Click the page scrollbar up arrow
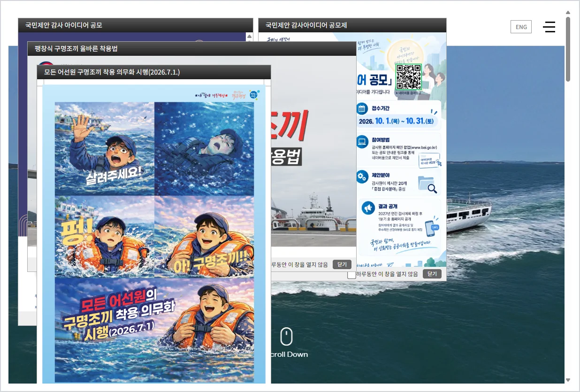580x392 pixels. pyautogui.click(x=568, y=13)
